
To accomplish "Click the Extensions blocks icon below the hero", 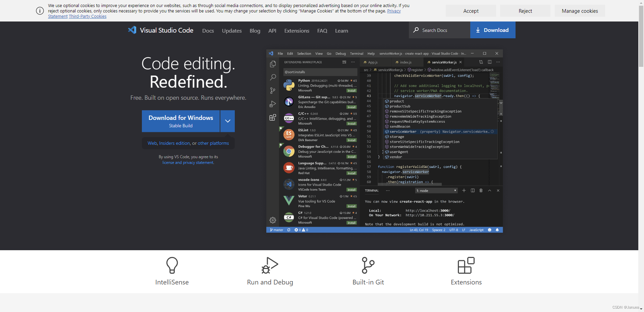I will pos(466,265).
